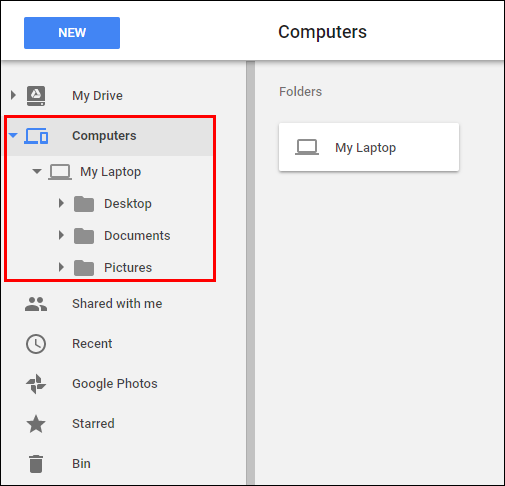Collapse the My Laptop sidebar arrow
Screen dimensions: 505x486
pyautogui.click(x=37, y=171)
